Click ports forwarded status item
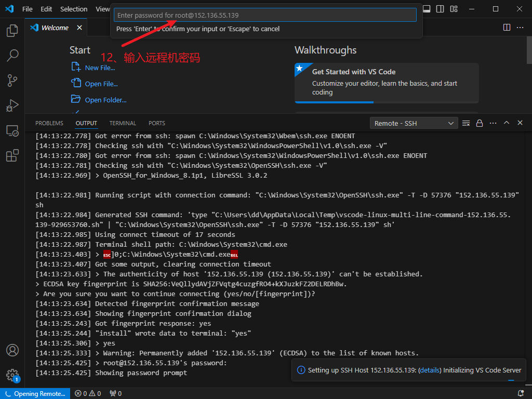 pos(116,394)
